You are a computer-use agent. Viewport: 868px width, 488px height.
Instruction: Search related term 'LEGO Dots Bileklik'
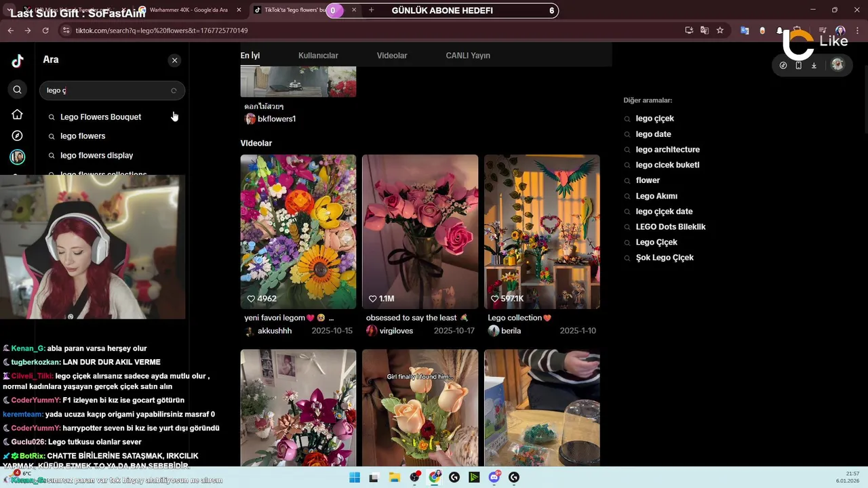tap(671, 227)
